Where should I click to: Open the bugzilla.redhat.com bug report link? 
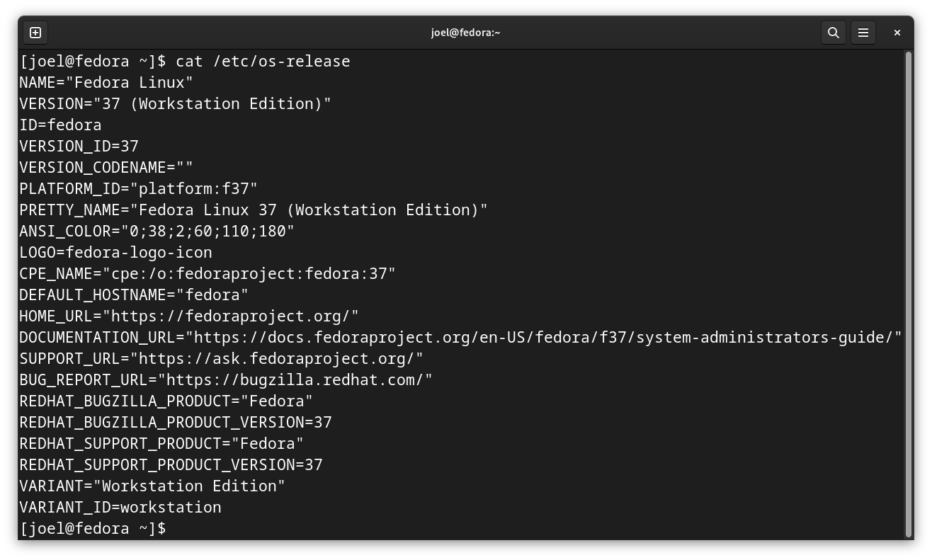pos(297,379)
